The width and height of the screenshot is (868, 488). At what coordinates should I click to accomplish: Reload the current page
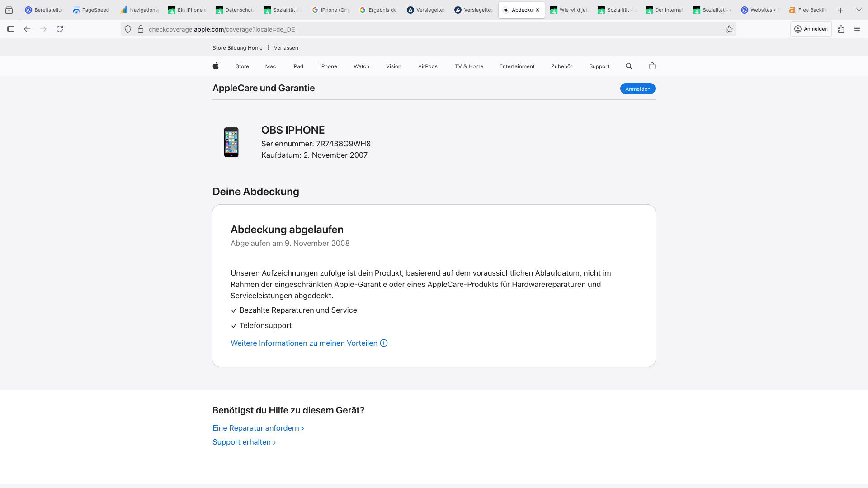click(x=60, y=29)
